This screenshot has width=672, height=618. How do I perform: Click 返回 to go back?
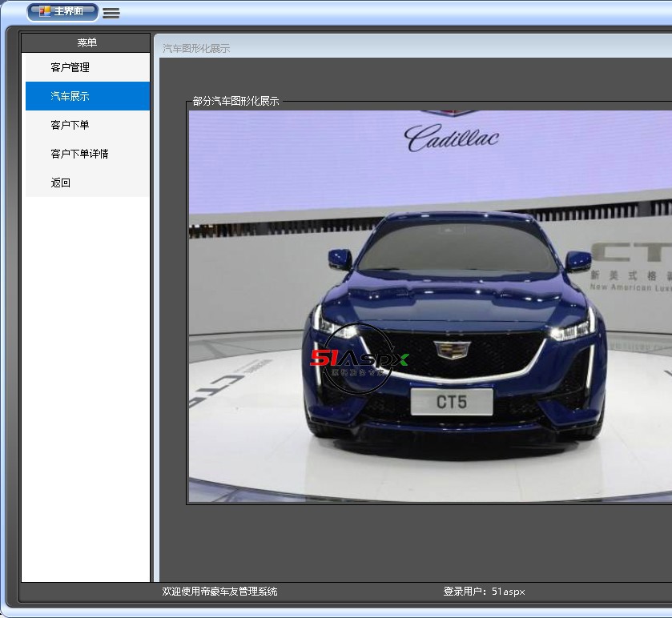[61, 183]
